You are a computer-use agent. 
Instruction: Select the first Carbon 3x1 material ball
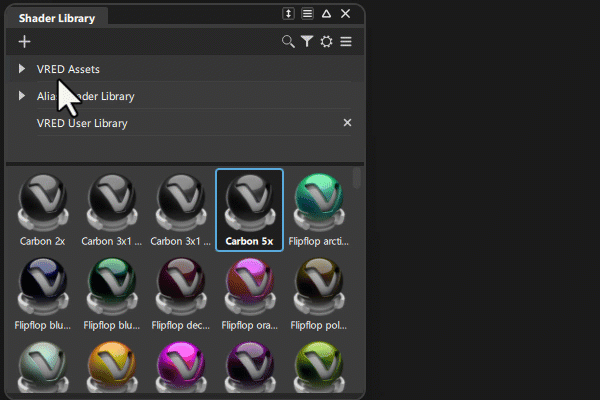pos(112,201)
